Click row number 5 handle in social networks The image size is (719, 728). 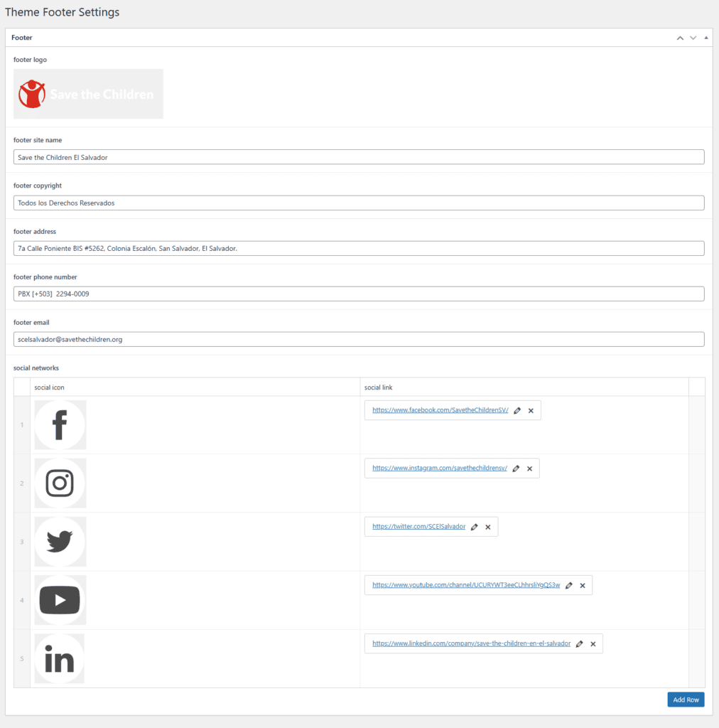[x=22, y=659]
